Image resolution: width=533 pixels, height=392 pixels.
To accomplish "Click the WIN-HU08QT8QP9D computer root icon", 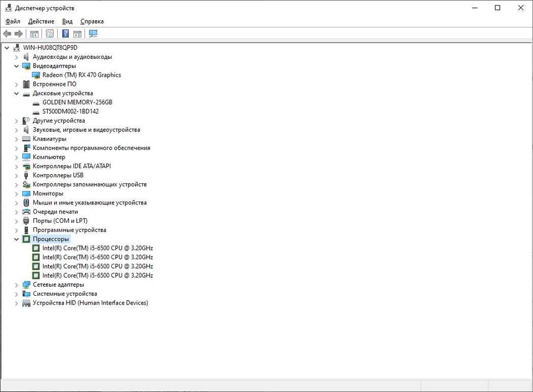I will (x=16, y=48).
